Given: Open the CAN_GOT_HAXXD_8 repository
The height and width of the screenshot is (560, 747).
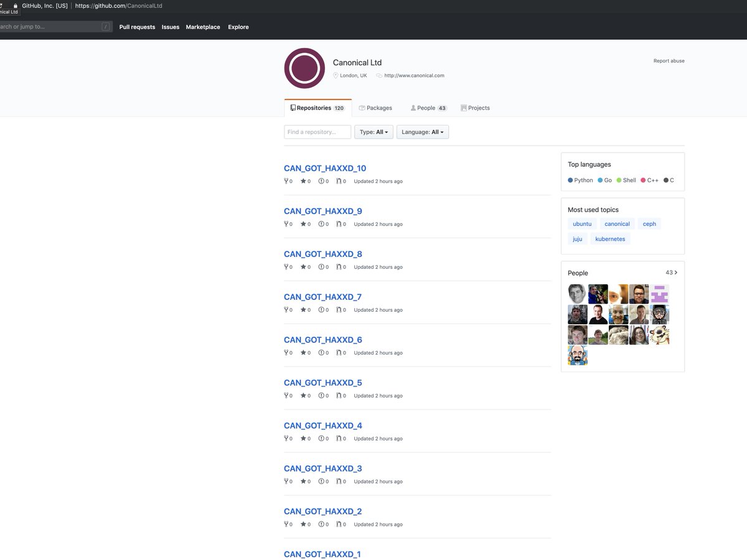Looking at the screenshot, I should [322, 254].
